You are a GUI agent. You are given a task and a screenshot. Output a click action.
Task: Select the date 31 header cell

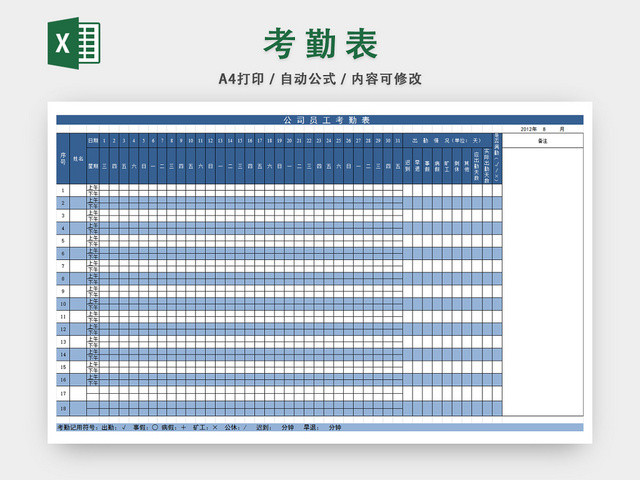[x=398, y=140]
